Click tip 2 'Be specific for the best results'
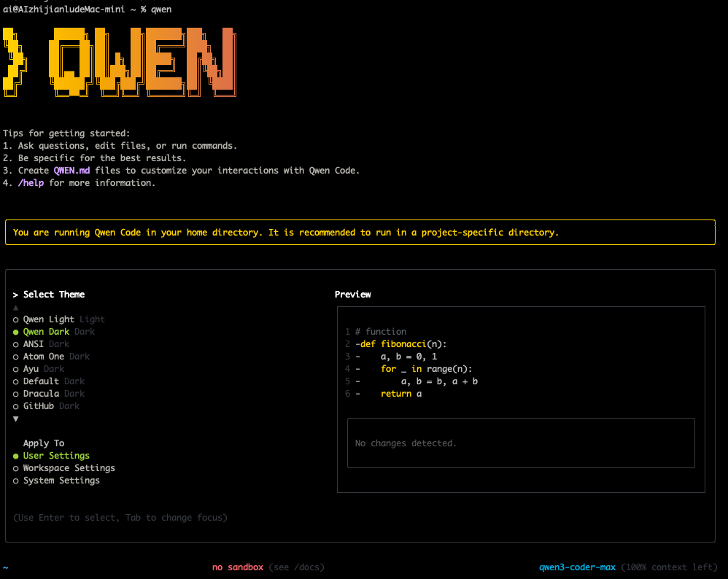 94,158
